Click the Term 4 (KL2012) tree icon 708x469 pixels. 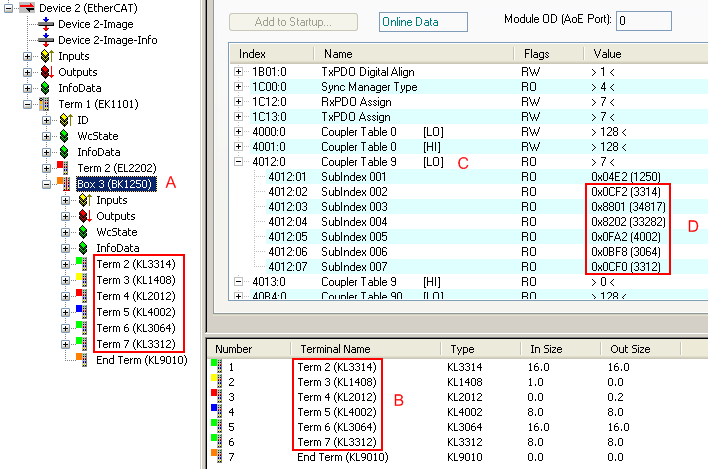82,296
